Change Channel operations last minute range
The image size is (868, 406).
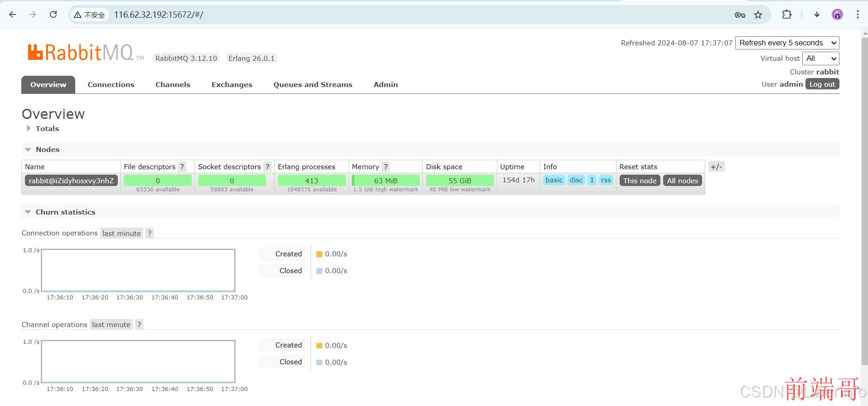pyautogui.click(x=111, y=324)
